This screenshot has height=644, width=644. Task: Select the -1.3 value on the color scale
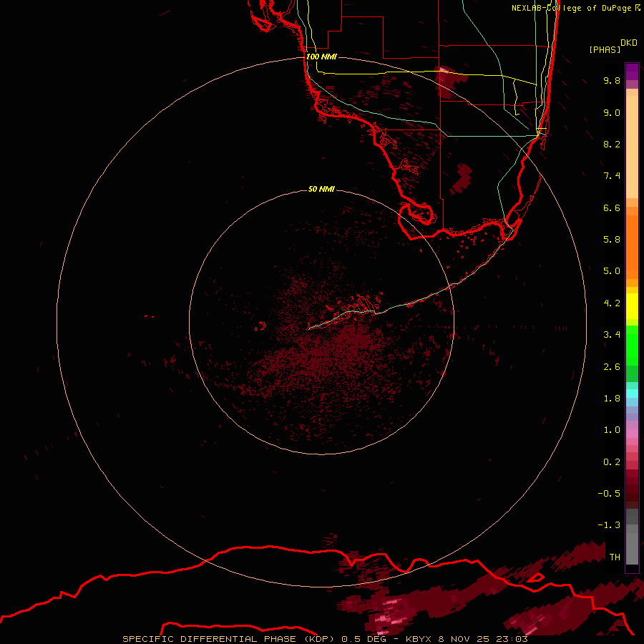[609, 525]
